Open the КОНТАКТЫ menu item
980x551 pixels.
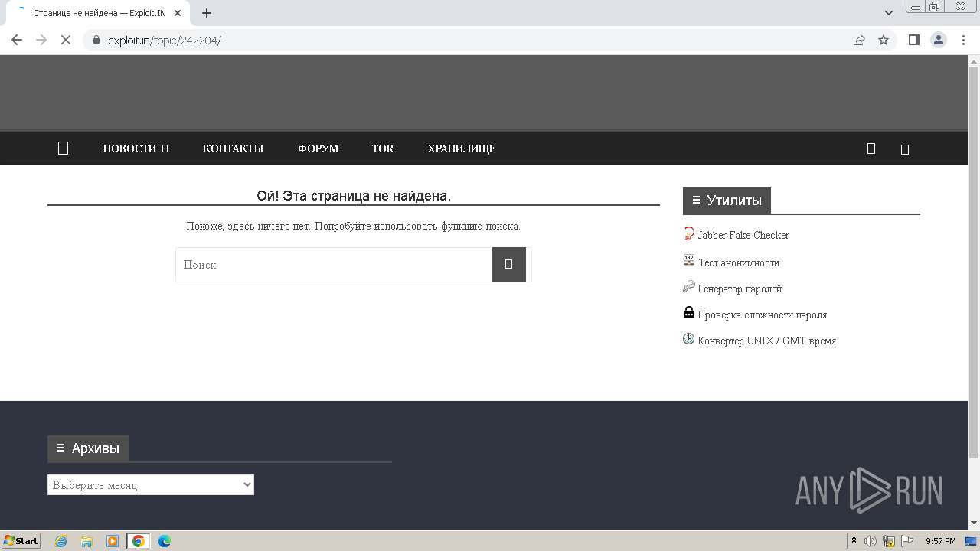tap(233, 148)
